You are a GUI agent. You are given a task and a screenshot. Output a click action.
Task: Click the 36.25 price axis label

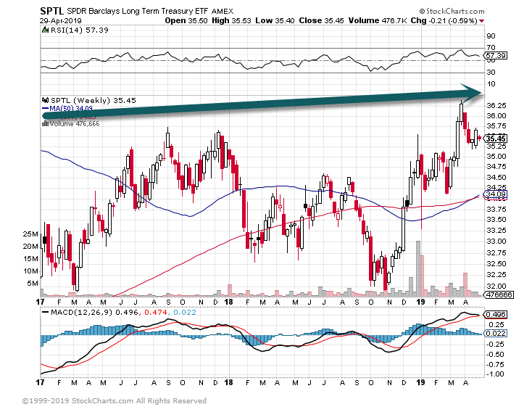[x=496, y=106]
